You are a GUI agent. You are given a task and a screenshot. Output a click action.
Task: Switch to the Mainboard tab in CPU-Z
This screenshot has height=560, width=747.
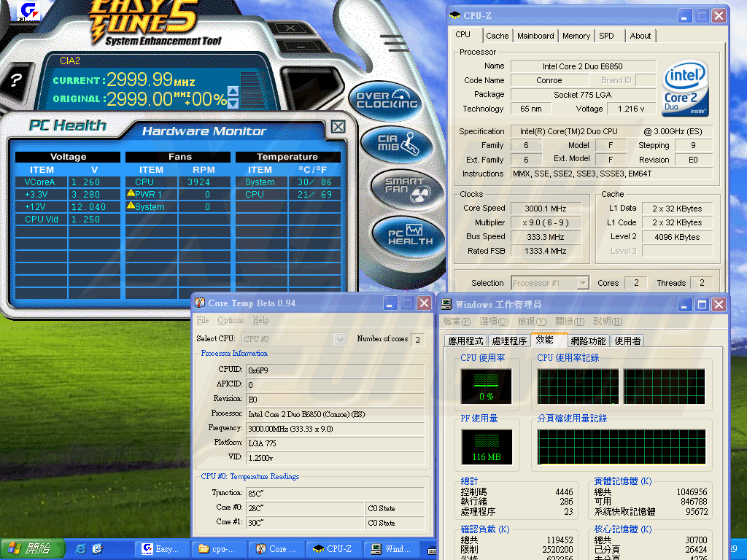(x=535, y=36)
